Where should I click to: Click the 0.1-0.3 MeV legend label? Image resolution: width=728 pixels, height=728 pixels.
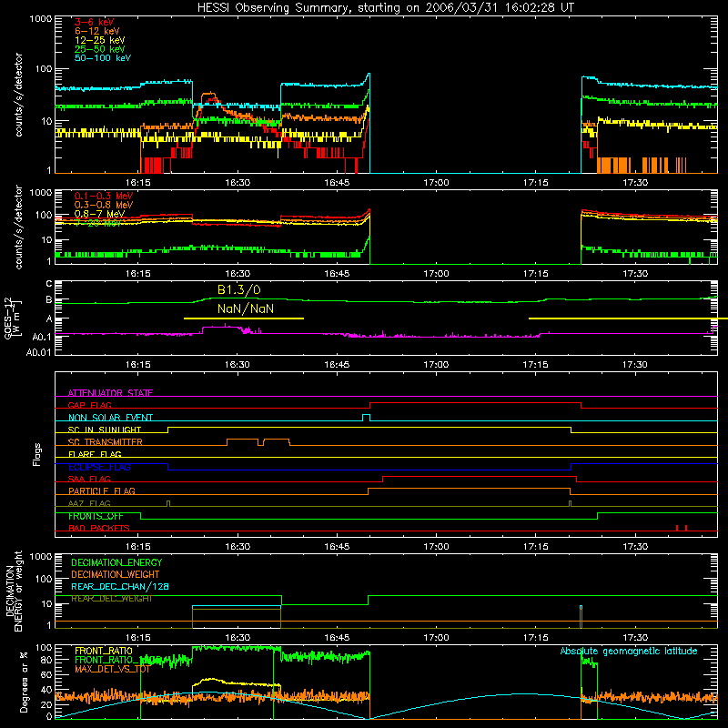pos(104,196)
